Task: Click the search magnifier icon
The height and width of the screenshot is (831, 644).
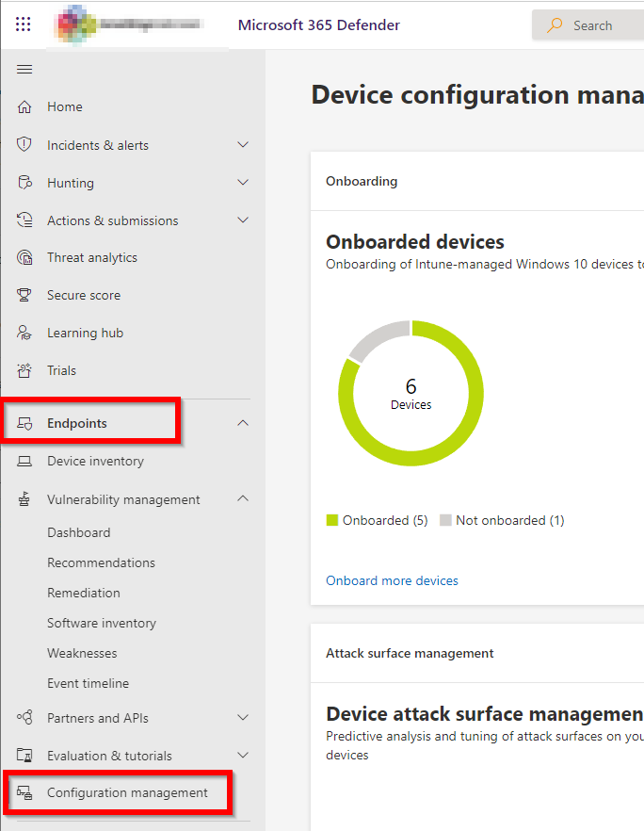Action: (x=555, y=24)
